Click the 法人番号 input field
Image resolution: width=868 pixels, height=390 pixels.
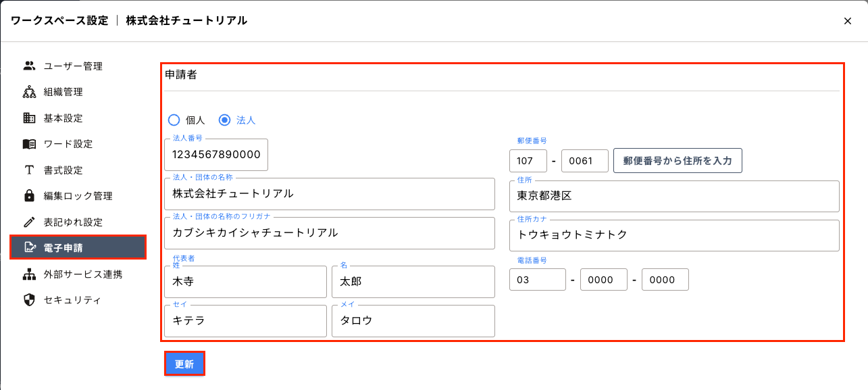point(216,155)
